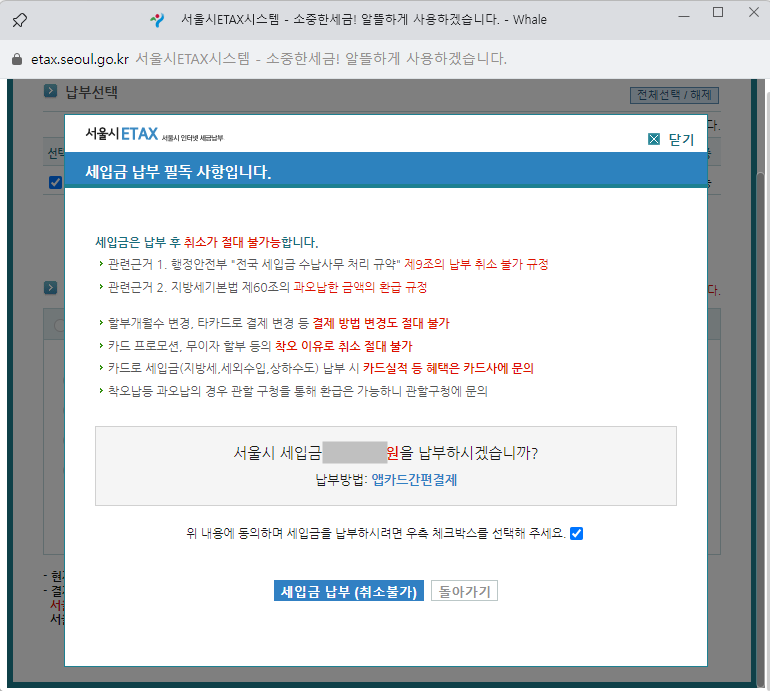Image resolution: width=770 pixels, height=691 pixels.
Task: Click the padlock icon beside etax.seoul.go.kr
Action: pos(17,59)
